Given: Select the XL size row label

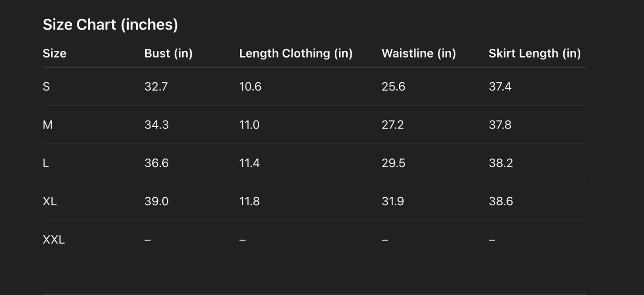Looking at the screenshot, I should point(50,202).
